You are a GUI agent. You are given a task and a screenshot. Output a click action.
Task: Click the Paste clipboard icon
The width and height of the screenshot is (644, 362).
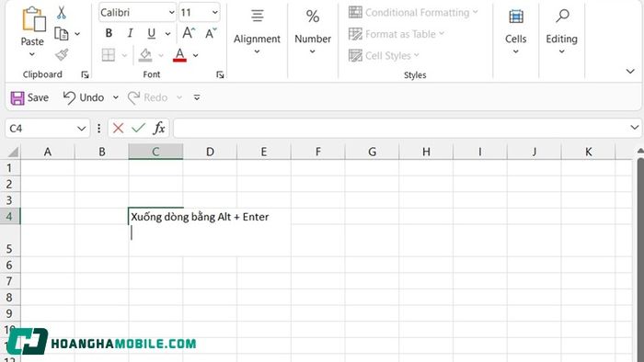34,19
